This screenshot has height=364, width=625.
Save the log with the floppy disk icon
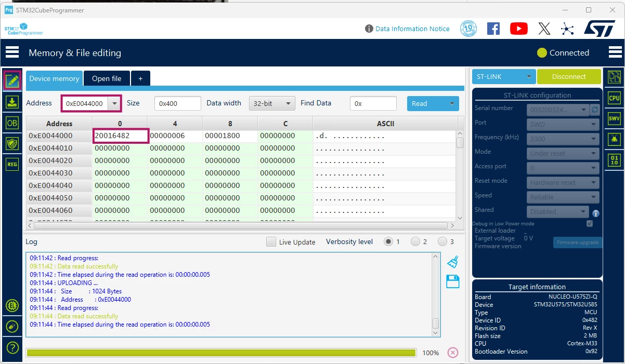[x=453, y=281]
